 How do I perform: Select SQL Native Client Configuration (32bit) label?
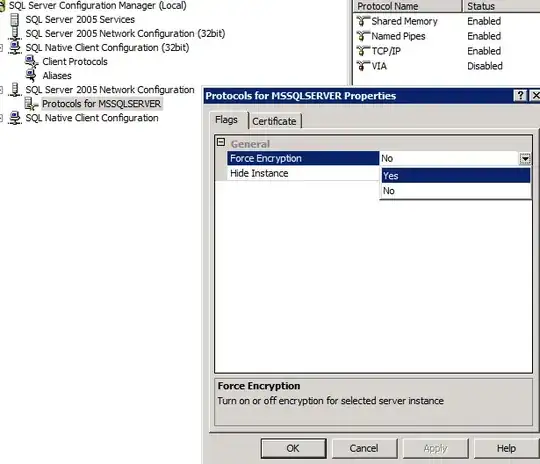click(x=107, y=48)
